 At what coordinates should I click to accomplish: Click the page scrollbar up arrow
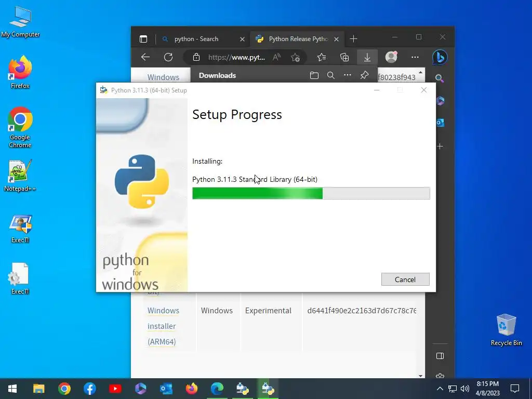point(421,72)
